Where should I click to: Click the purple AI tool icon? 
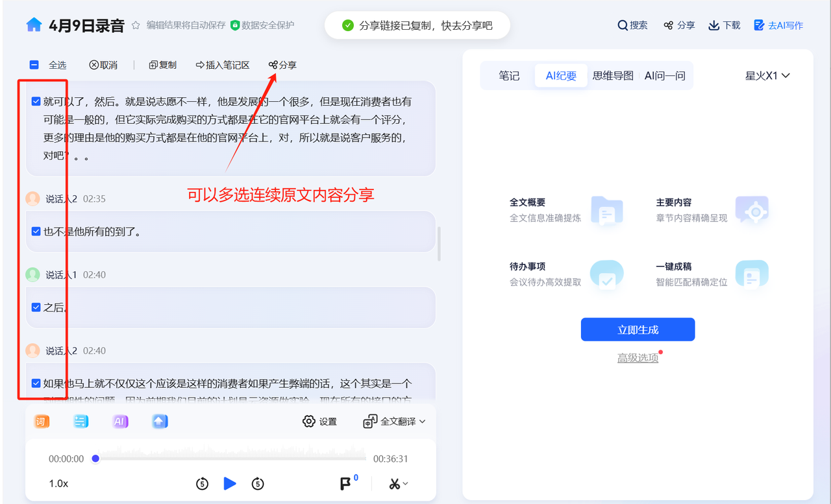[120, 422]
